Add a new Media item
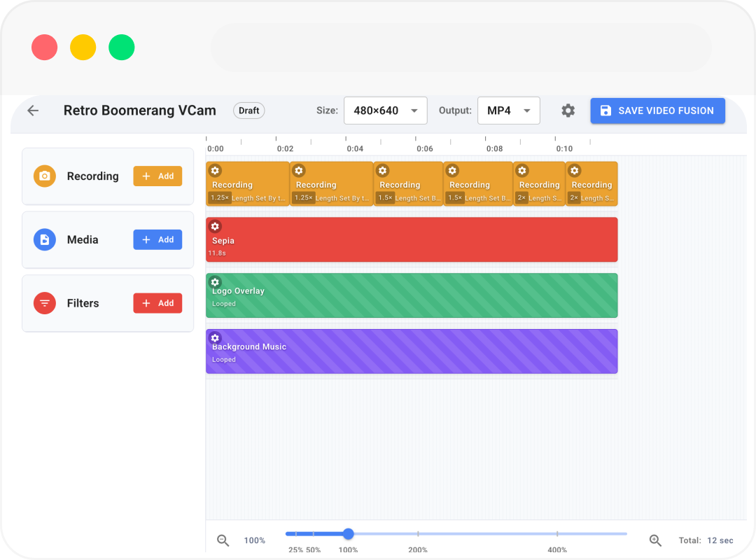The height and width of the screenshot is (560, 756). pos(157,240)
